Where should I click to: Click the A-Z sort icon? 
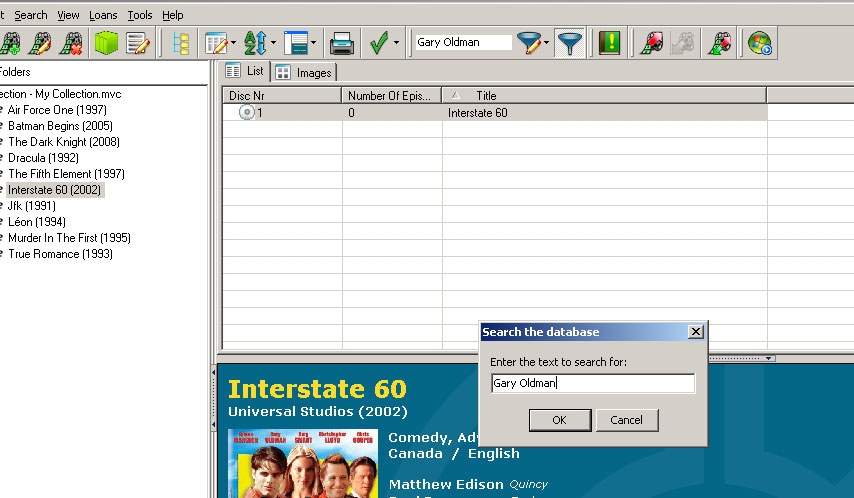tap(255, 43)
